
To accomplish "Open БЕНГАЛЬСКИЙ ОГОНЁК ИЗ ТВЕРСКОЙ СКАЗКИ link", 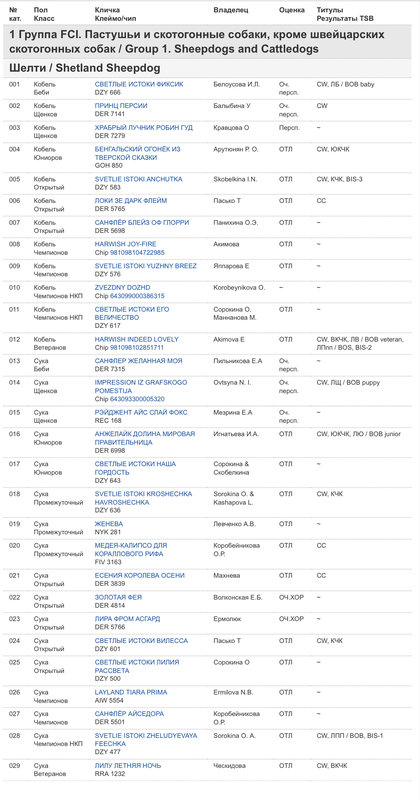I will point(137,154).
